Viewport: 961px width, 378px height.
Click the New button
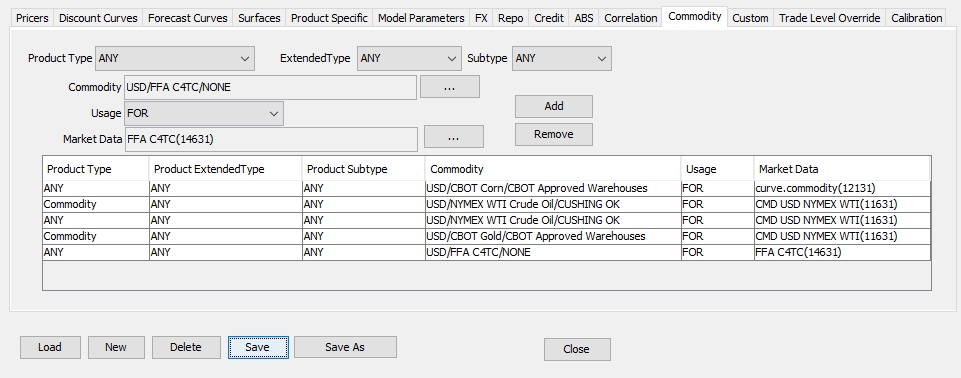click(x=116, y=347)
